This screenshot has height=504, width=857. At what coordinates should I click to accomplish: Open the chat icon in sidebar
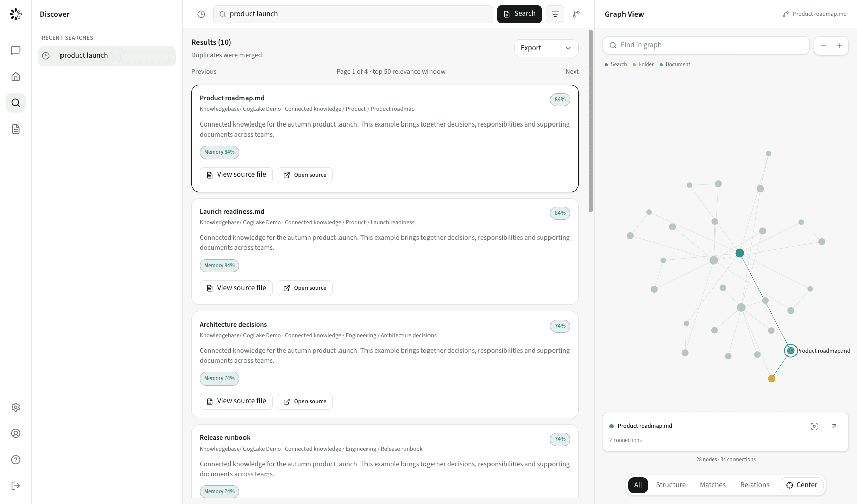[x=16, y=50]
